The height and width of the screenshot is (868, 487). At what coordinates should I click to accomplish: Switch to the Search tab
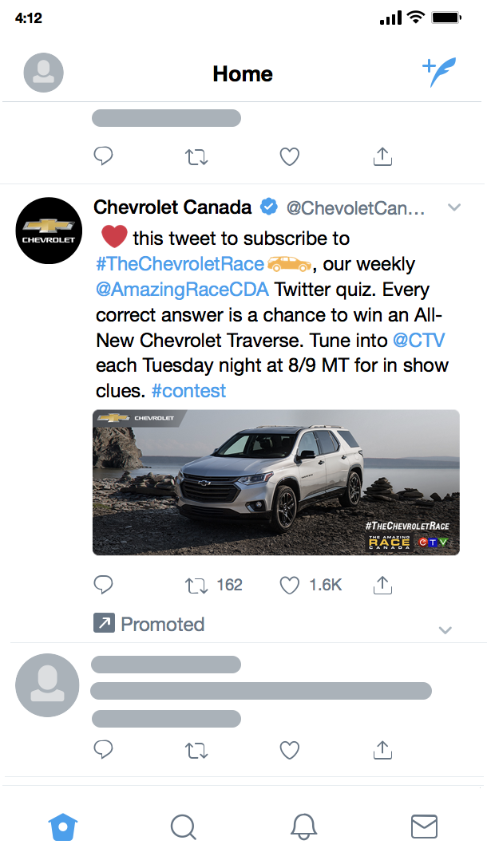(x=184, y=827)
